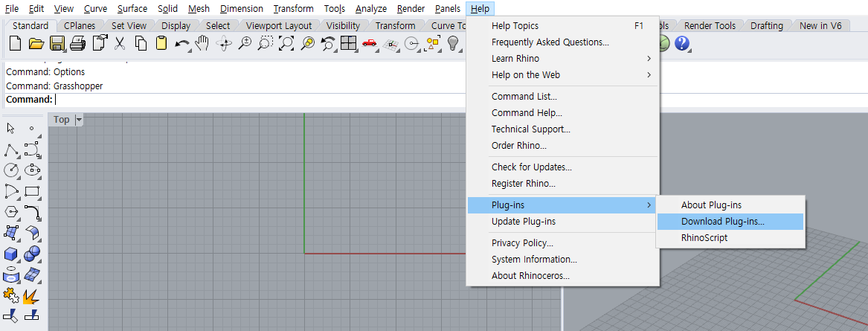Click the Object Snap circle icon
868x331 pixels.
tap(411, 44)
